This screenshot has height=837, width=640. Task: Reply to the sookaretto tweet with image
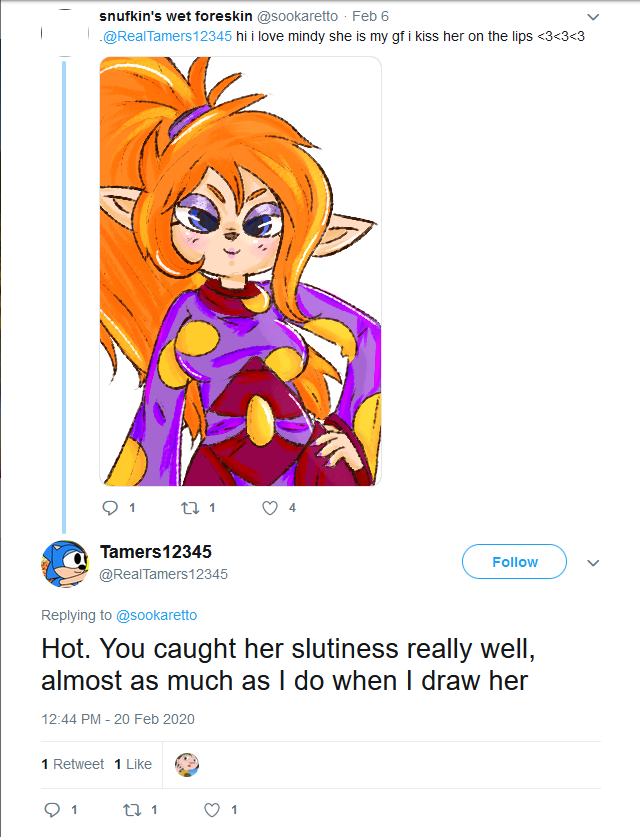111,508
